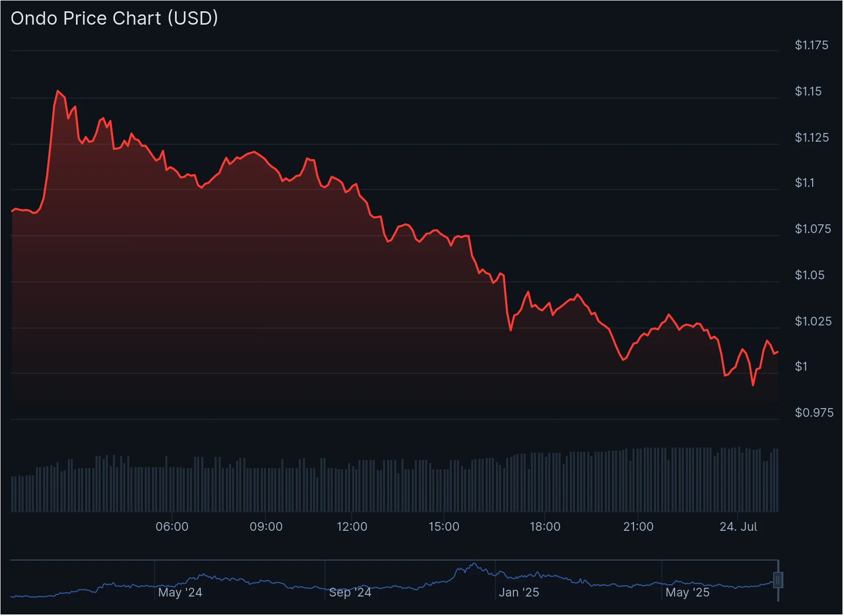
Task: Click Jan '25 in the navigator timeline
Action: [x=519, y=592]
